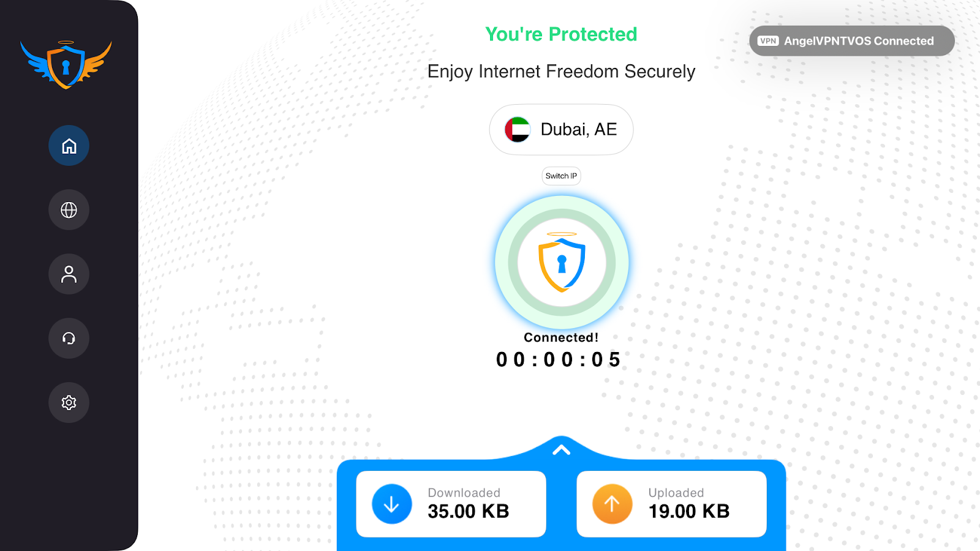Image resolution: width=980 pixels, height=551 pixels.
Task: Select the Downloaded 35.00 KB card
Action: pos(451,504)
